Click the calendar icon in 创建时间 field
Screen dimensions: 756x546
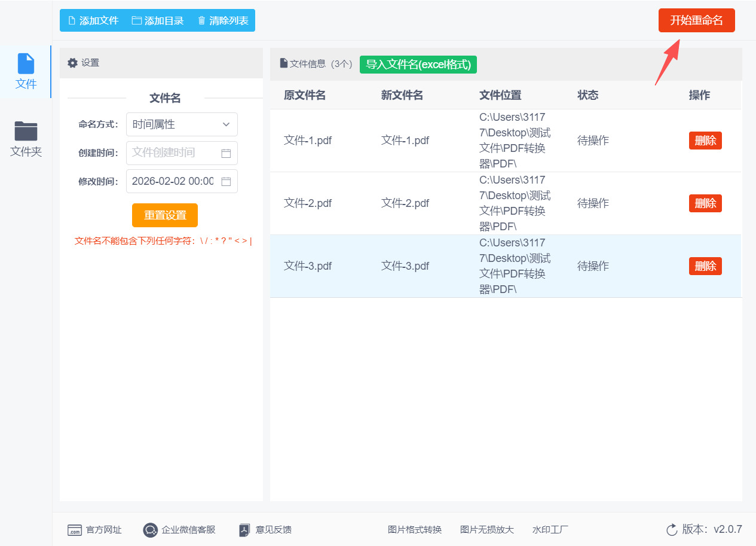[226, 153]
